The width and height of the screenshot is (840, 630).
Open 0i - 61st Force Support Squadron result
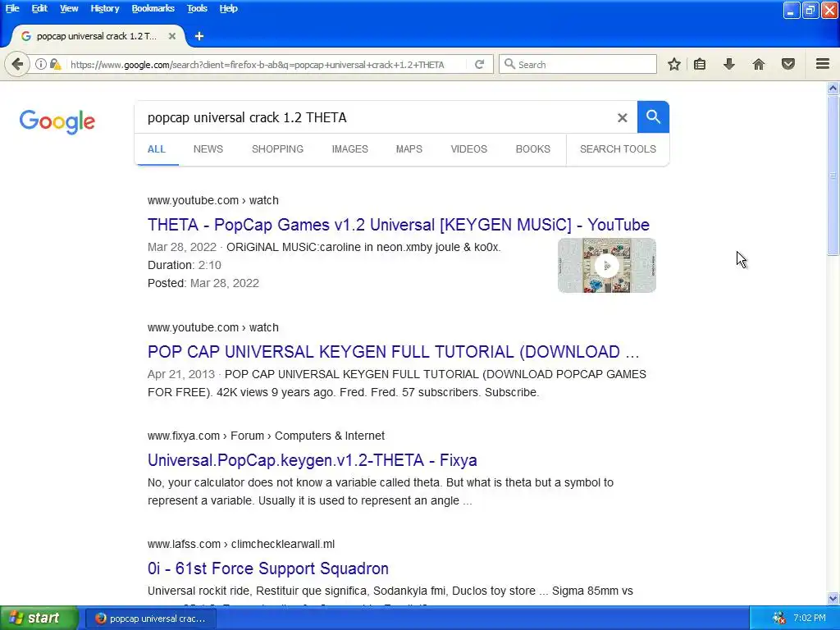(x=268, y=568)
